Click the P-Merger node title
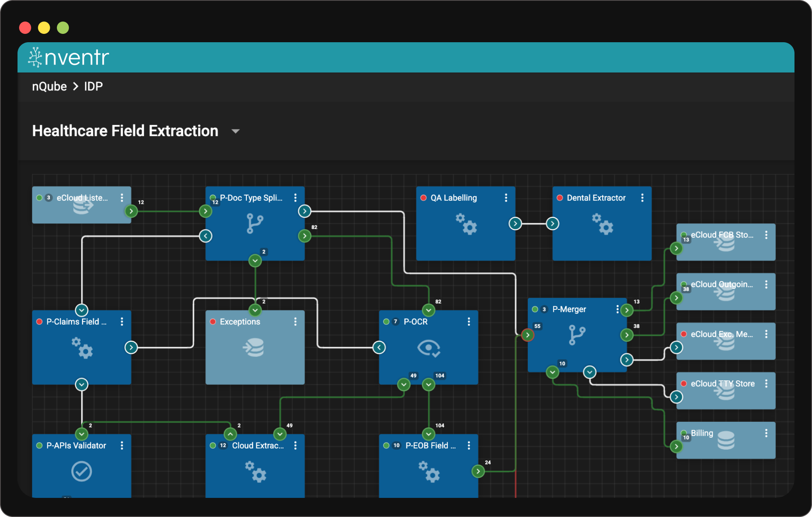The height and width of the screenshot is (517, 812). point(569,309)
